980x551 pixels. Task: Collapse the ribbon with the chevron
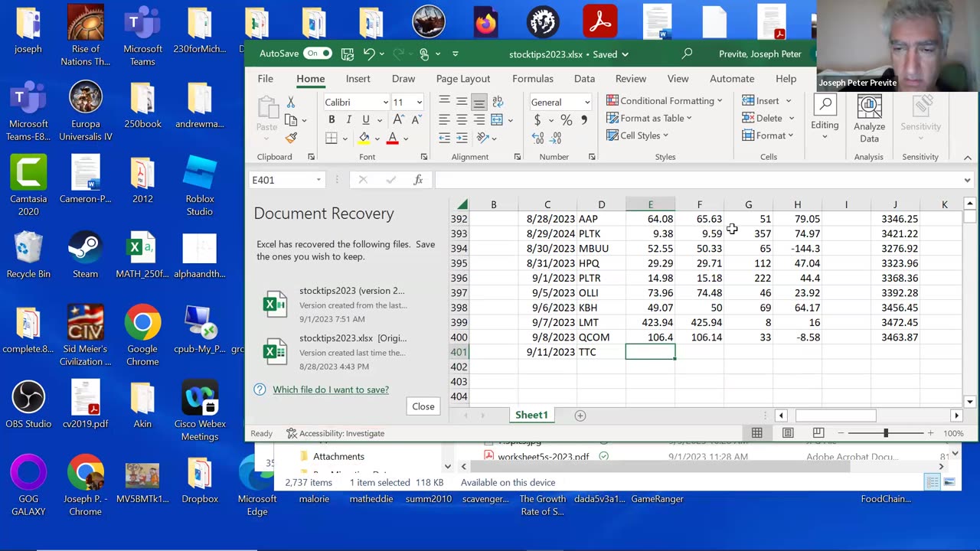click(x=967, y=158)
